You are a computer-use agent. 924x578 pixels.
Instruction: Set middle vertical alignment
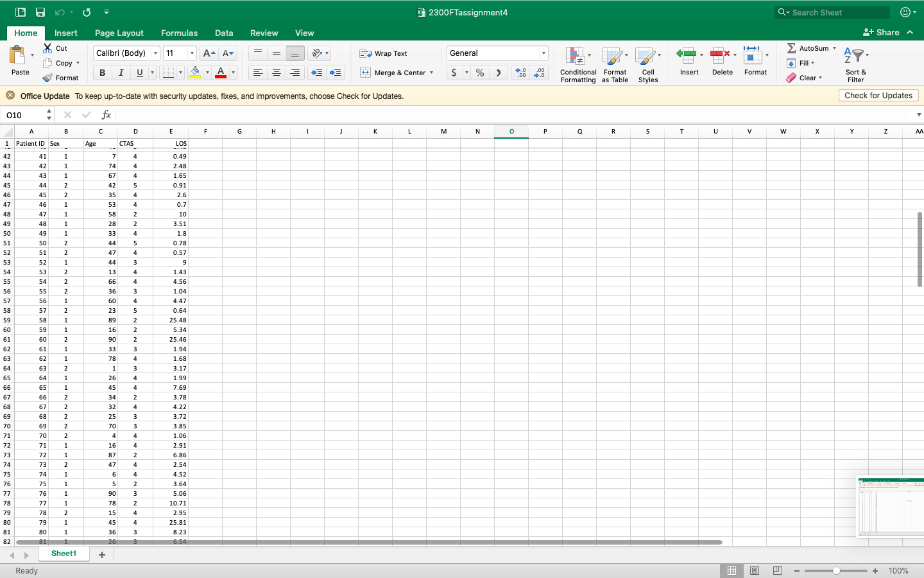pos(277,53)
